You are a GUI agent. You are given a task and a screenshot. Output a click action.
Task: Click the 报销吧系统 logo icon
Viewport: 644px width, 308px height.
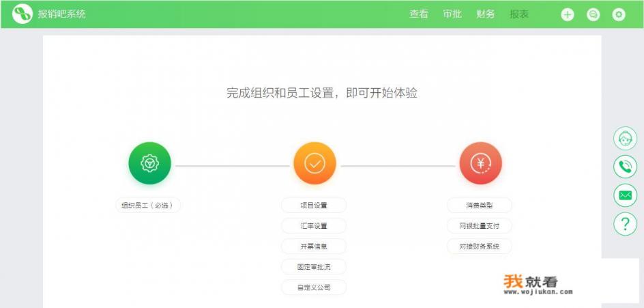click(23, 14)
